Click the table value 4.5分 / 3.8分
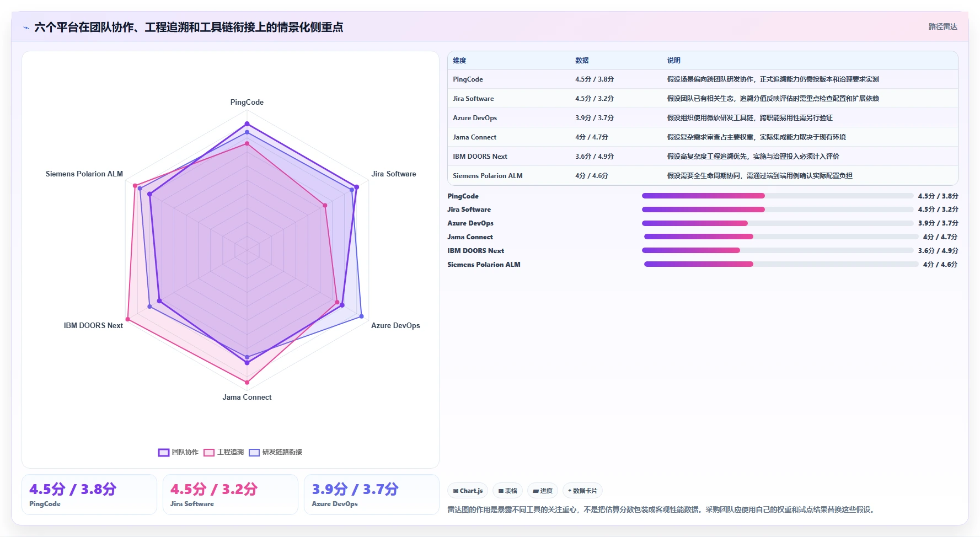The image size is (980, 537). (x=595, y=79)
